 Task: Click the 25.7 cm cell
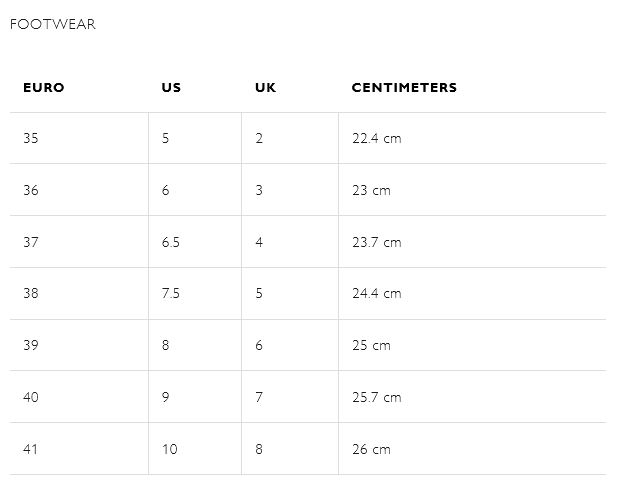(x=376, y=397)
